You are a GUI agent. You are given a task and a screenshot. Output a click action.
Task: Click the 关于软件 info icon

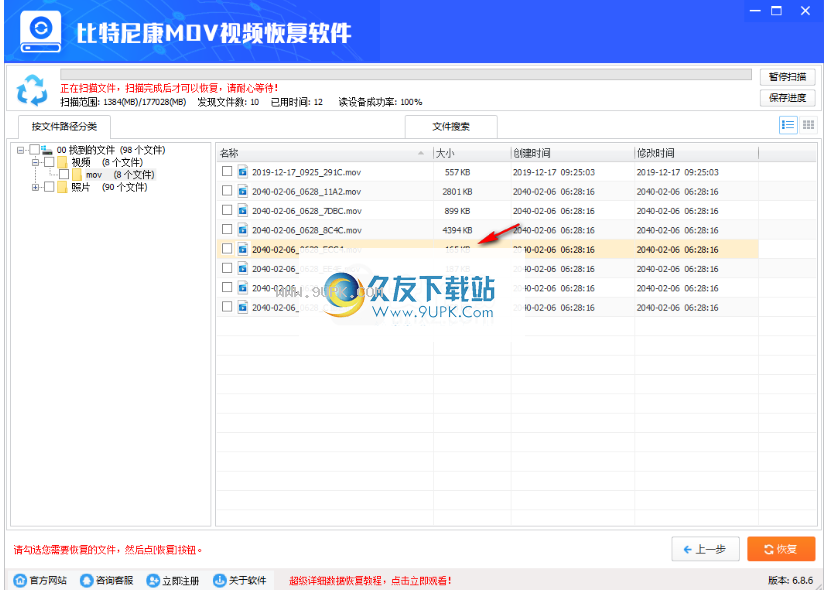click(x=219, y=580)
